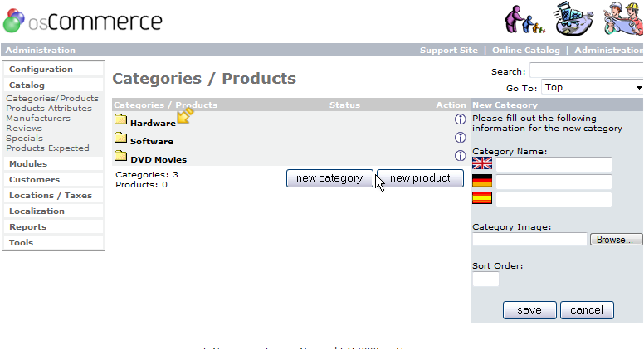Open the Software folder icon

point(121,138)
